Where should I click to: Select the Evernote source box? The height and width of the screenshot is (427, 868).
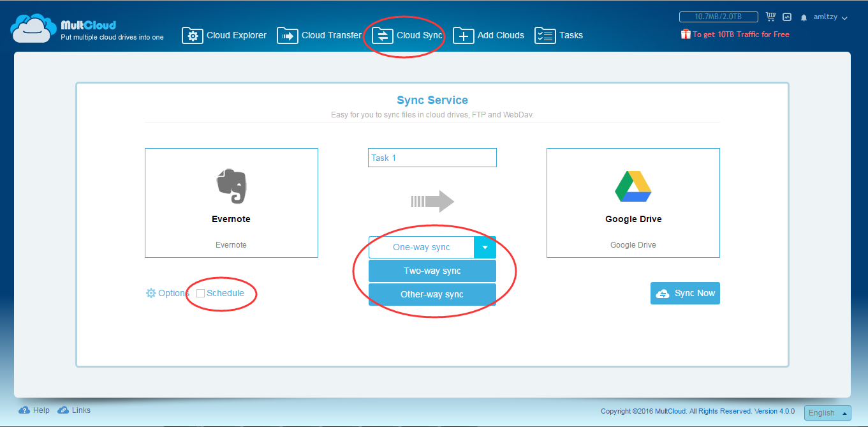click(x=232, y=203)
